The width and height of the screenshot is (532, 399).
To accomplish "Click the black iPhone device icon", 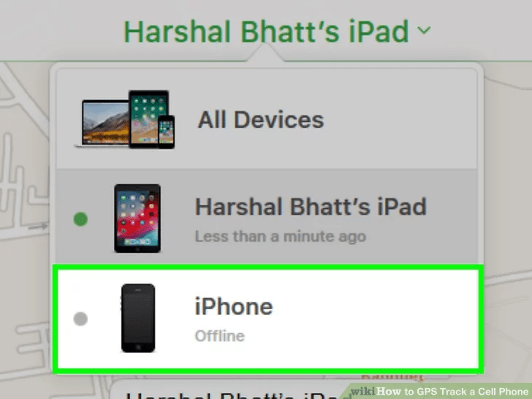I will tap(138, 319).
